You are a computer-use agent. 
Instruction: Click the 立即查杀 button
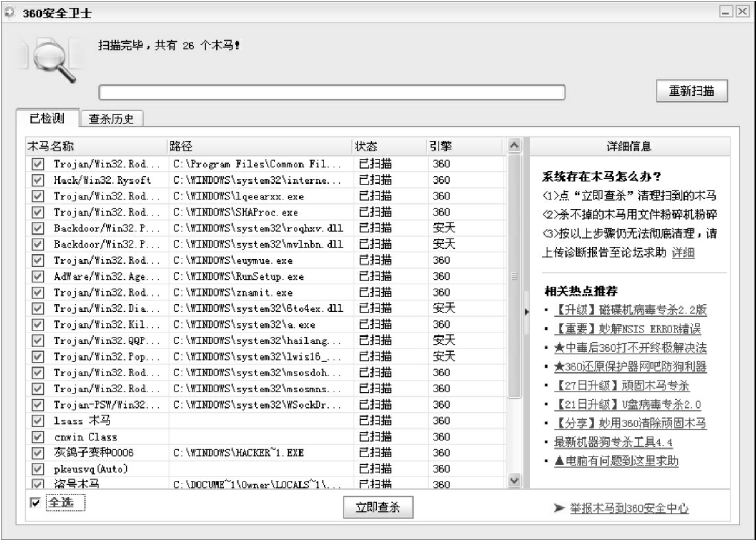click(378, 507)
